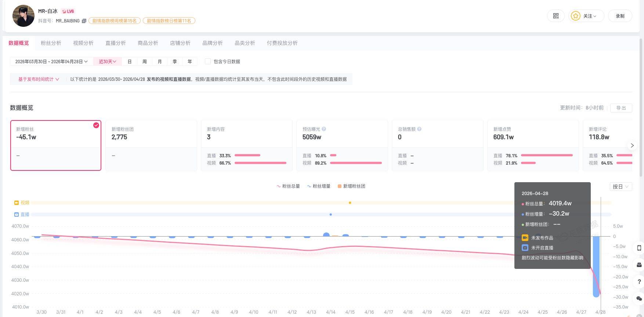Click the 录制 record button
This screenshot has width=644, height=317.
tap(620, 16)
